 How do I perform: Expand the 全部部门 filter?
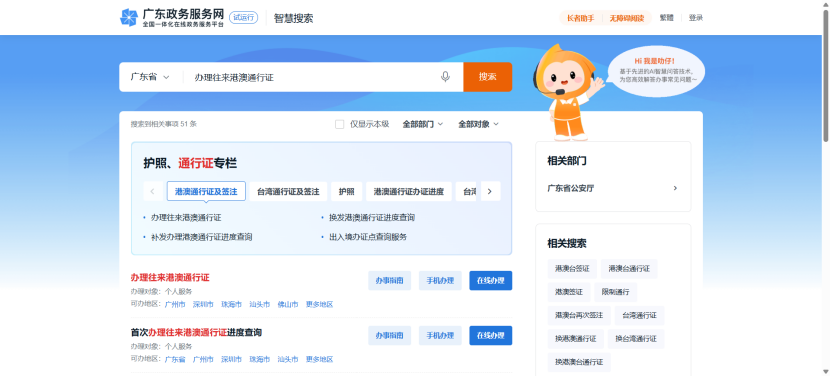pos(423,124)
